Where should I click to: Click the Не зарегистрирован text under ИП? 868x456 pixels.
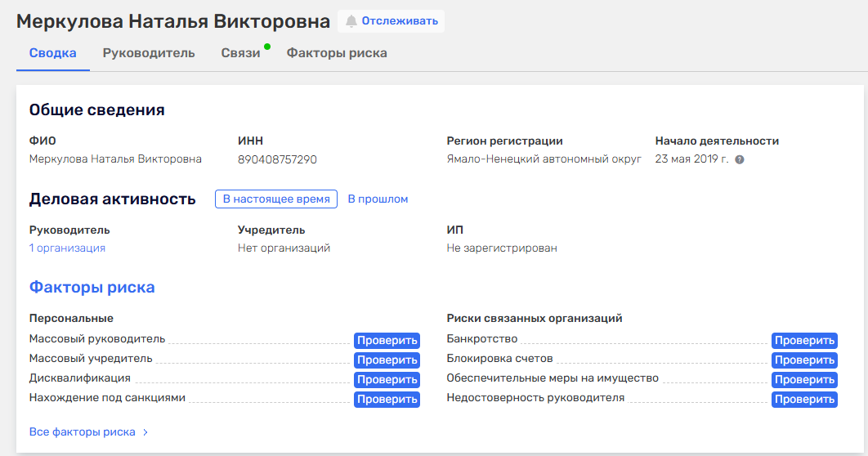[x=502, y=248]
